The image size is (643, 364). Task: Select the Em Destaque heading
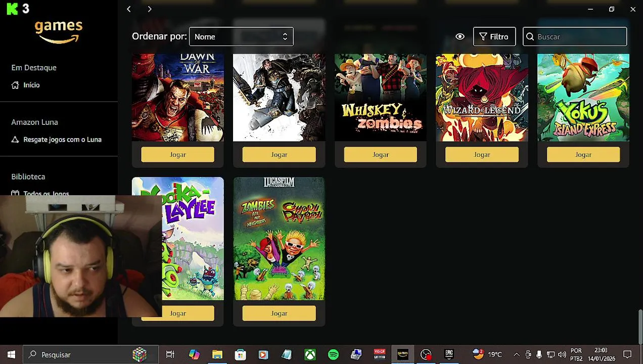(x=34, y=67)
